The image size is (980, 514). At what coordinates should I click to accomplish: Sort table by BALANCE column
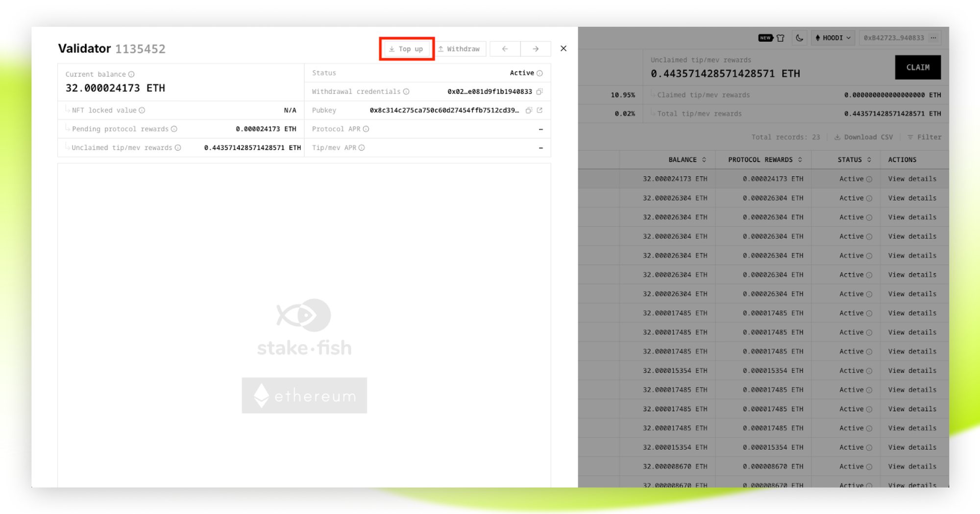click(x=687, y=160)
